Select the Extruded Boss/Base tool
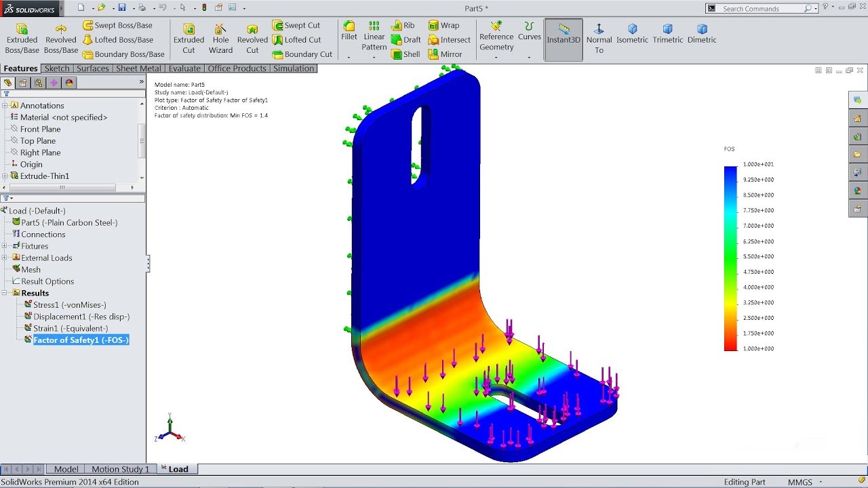 22,39
